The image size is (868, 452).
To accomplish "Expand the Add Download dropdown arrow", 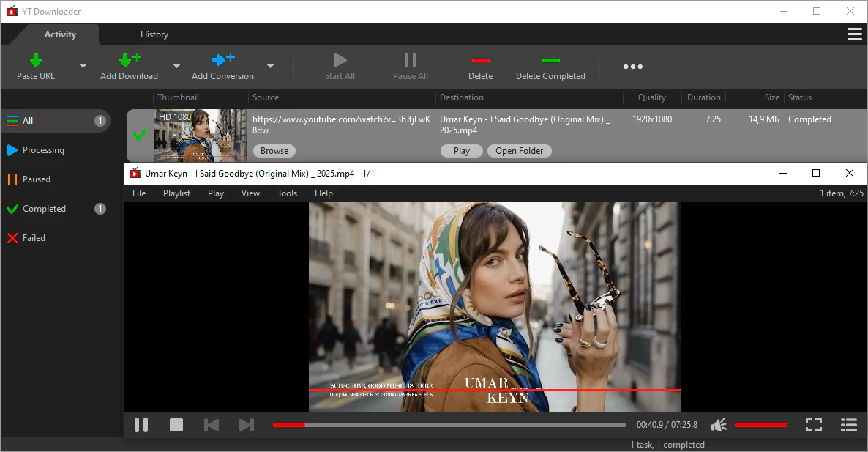I will [176, 67].
